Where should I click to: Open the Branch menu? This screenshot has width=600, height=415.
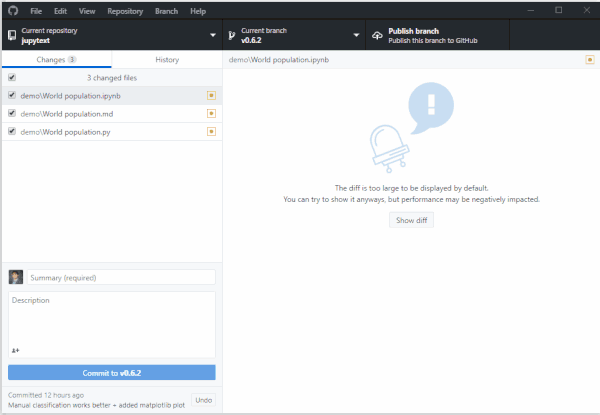tap(166, 11)
